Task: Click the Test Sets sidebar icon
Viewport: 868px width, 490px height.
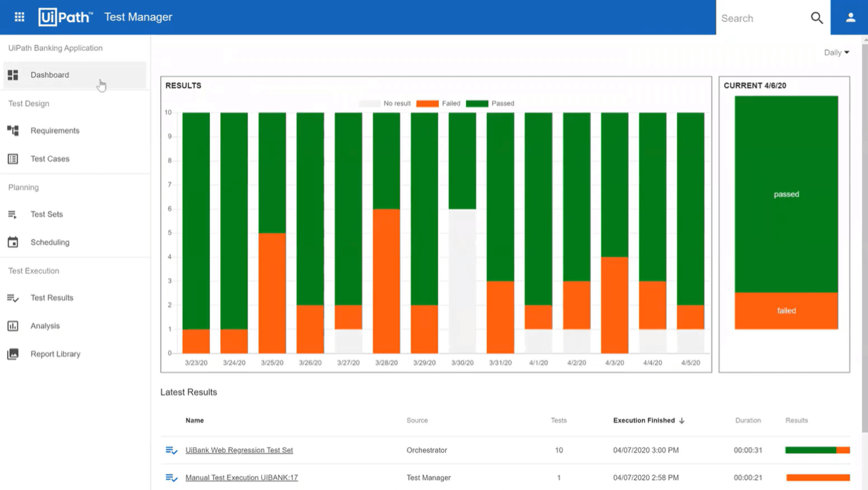Action: click(13, 215)
